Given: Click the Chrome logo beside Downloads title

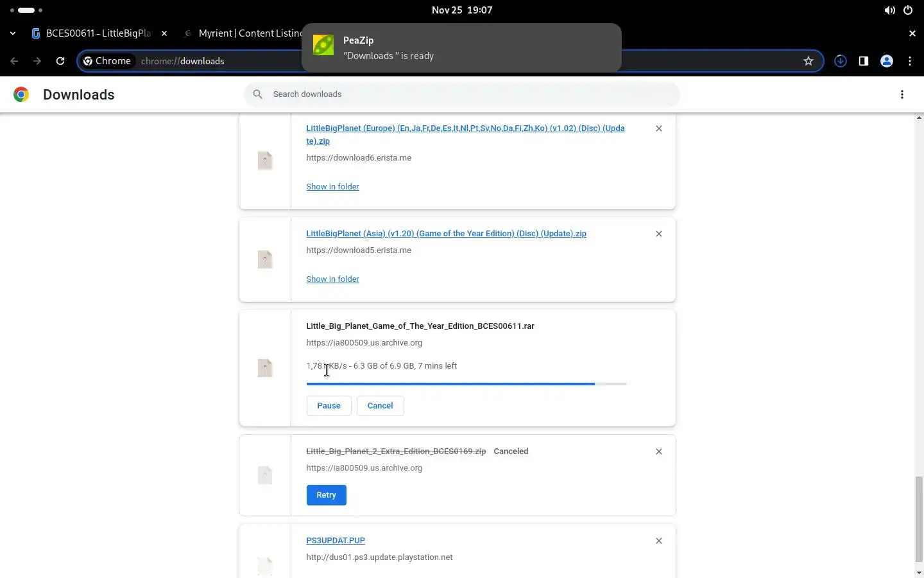Looking at the screenshot, I should (x=21, y=94).
